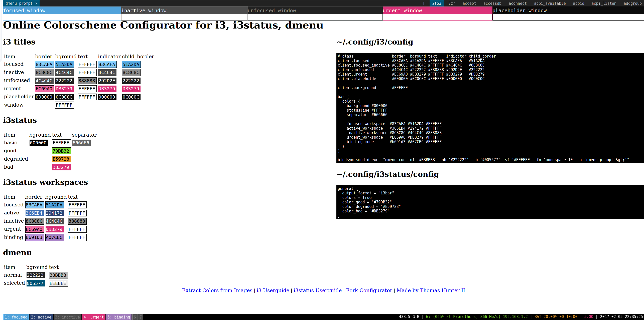Click the bindsym dmenu_run line in i3 config
The height and width of the screenshot is (320, 644).
pyautogui.click(x=483, y=160)
